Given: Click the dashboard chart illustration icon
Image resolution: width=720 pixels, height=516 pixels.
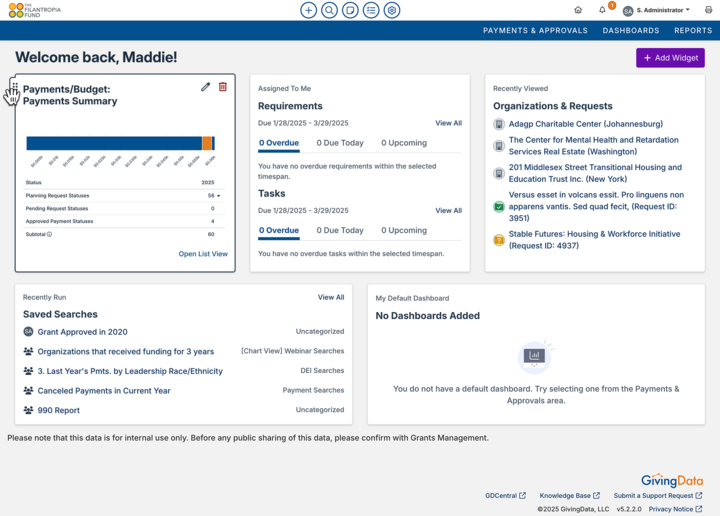Looking at the screenshot, I should pyautogui.click(x=535, y=356).
